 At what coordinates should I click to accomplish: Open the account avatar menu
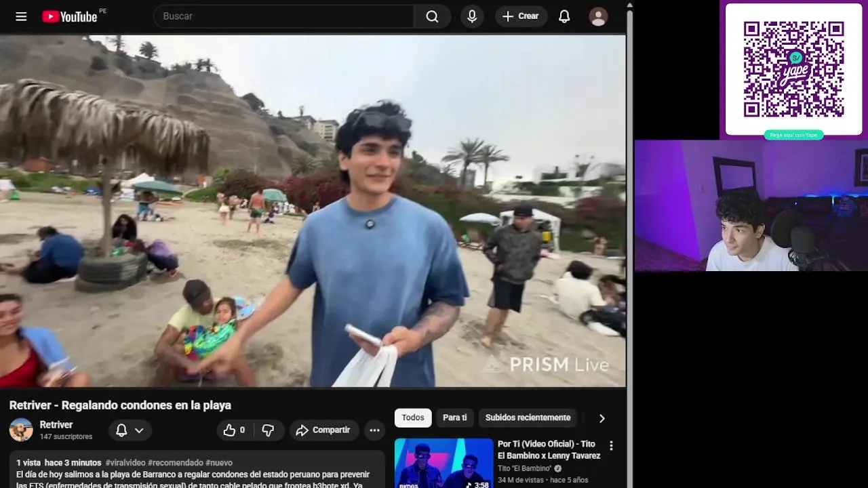point(598,16)
